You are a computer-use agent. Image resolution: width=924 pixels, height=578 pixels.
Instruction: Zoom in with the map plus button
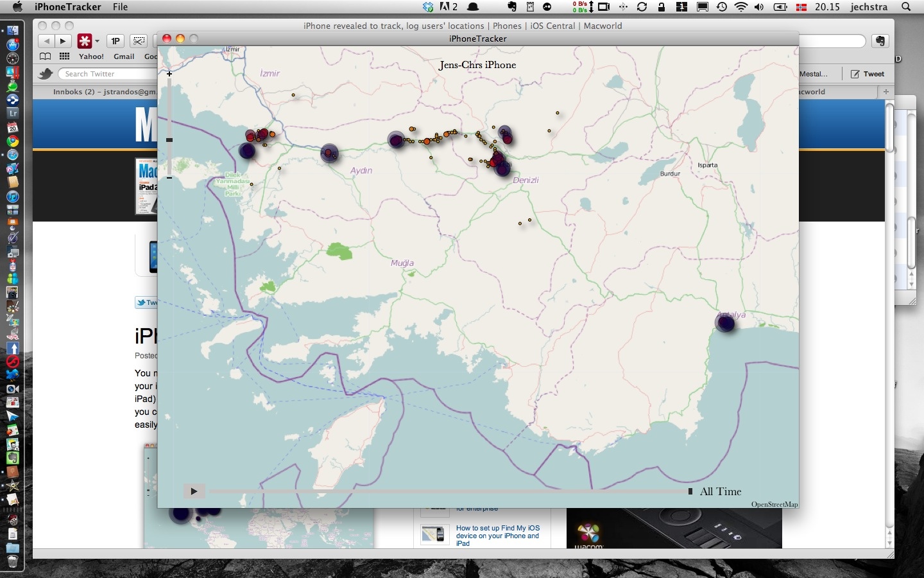[169, 74]
